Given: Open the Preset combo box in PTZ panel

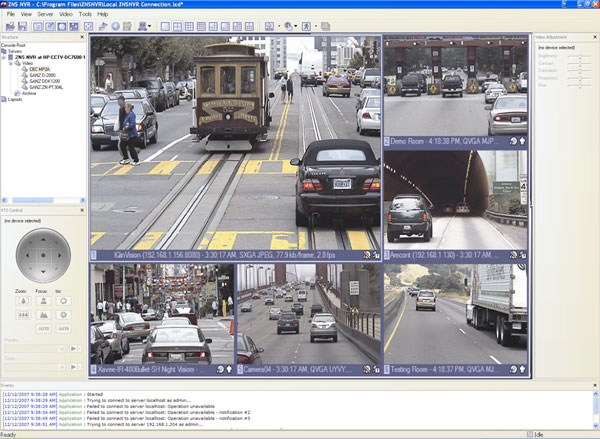Looking at the screenshot, I should point(35,348).
